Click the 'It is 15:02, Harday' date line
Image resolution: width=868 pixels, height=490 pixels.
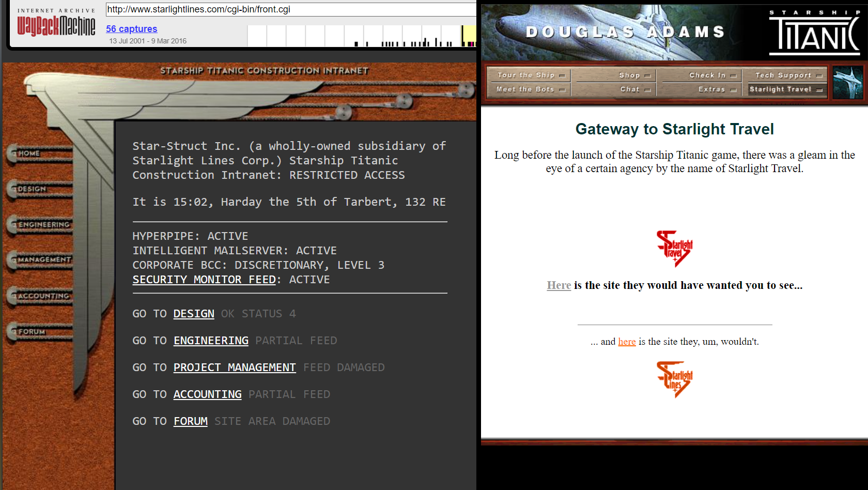tap(289, 202)
